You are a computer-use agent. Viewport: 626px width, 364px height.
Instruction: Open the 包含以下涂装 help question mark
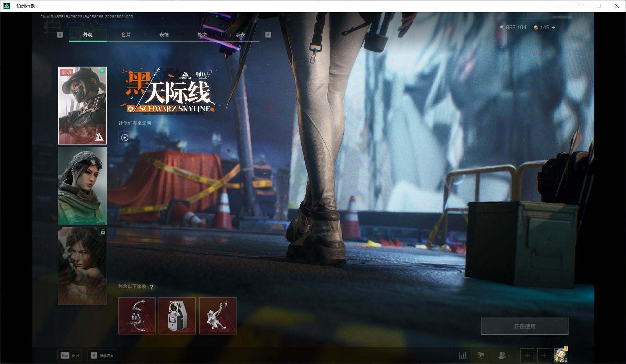click(152, 287)
